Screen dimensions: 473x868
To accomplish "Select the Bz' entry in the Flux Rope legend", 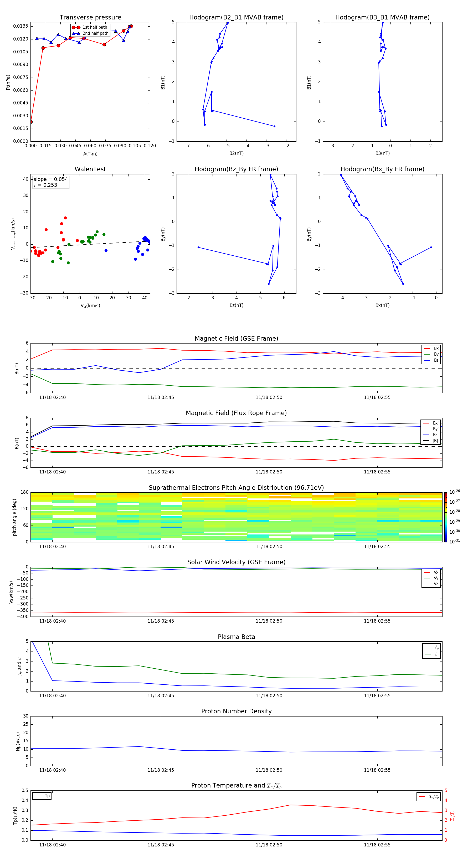I will tap(431, 435).
